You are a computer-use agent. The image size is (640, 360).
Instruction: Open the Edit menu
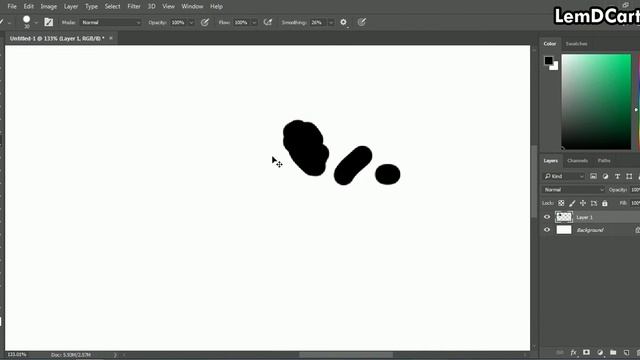(29, 7)
